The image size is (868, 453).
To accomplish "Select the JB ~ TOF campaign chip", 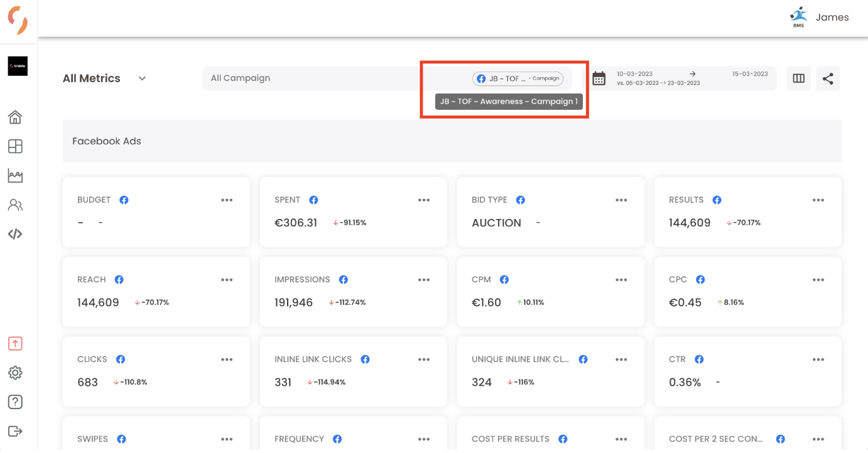I will click(518, 78).
